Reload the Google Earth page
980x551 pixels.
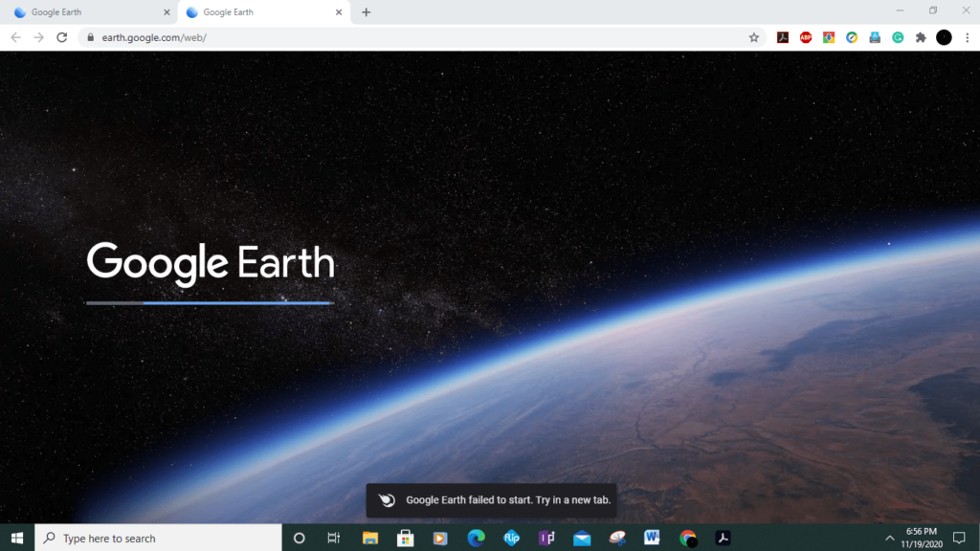click(x=62, y=37)
